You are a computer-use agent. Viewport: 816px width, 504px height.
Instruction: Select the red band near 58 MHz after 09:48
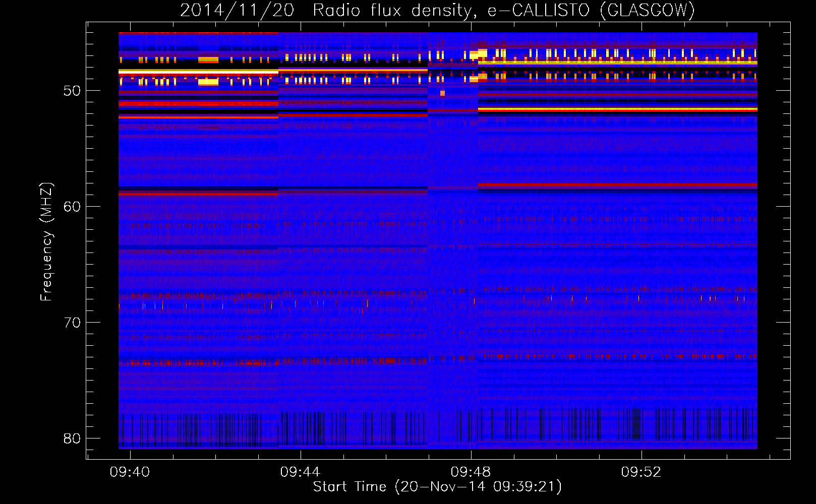coord(617,185)
